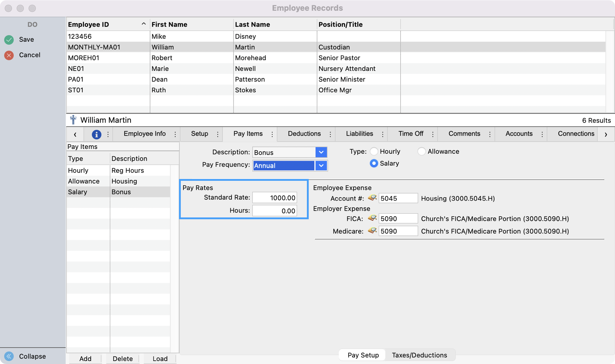Open FICA account lookup icon
The height and width of the screenshot is (364, 615).
[x=372, y=218]
